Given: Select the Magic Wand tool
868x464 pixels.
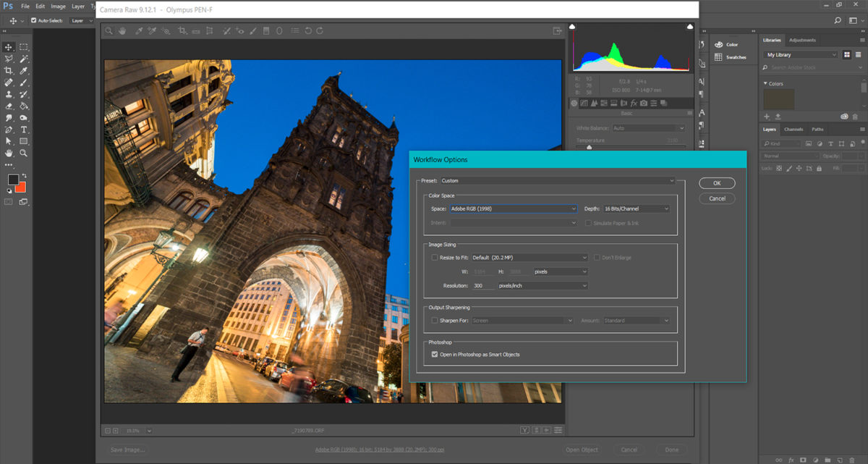Looking at the screenshot, I should pyautogui.click(x=24, y=59).
